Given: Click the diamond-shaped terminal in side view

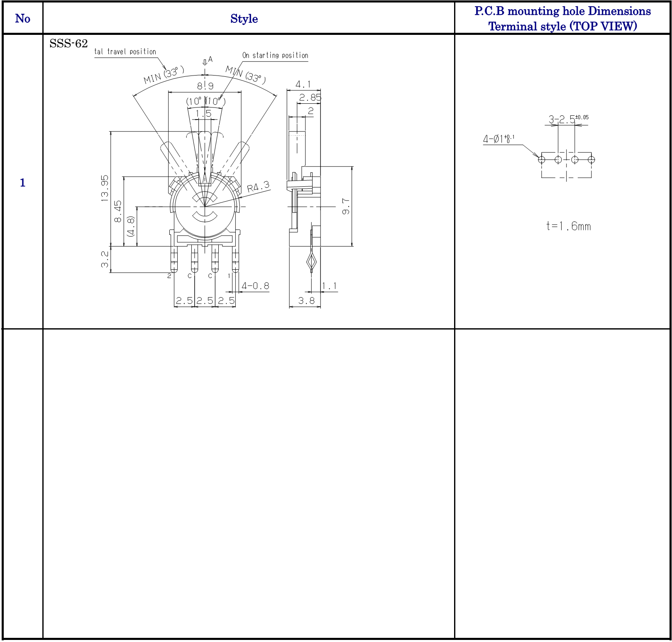Looking at the screenshot, I should point(311,261).
